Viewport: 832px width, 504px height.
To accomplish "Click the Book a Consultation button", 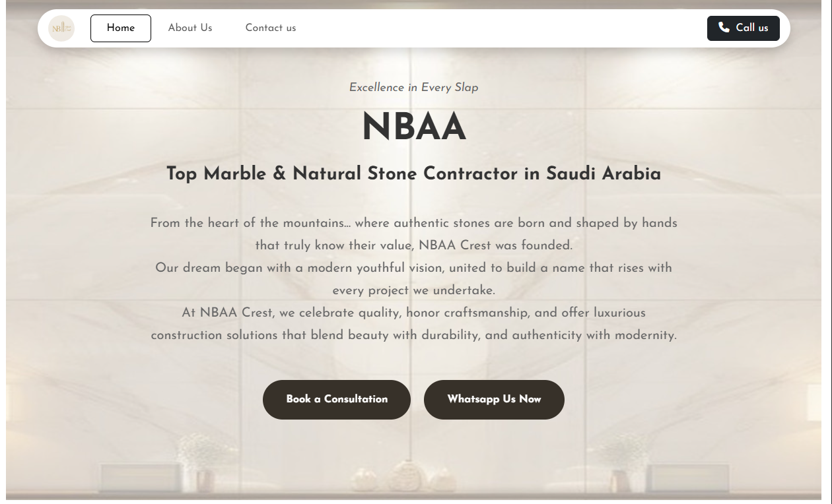I will [337, 399].
